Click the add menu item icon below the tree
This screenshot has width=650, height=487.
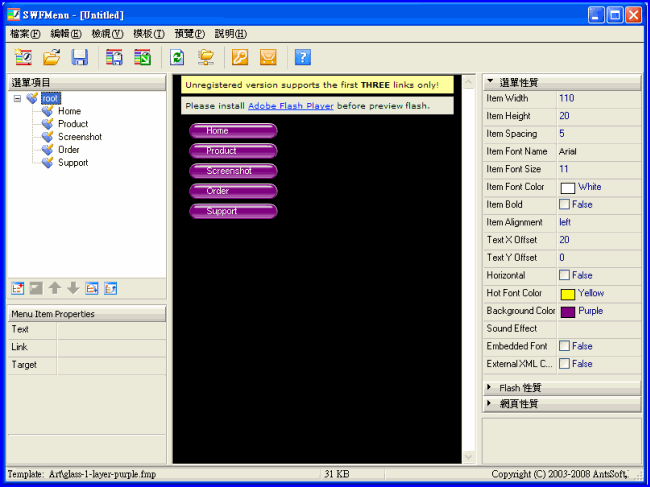pos(18,288)
